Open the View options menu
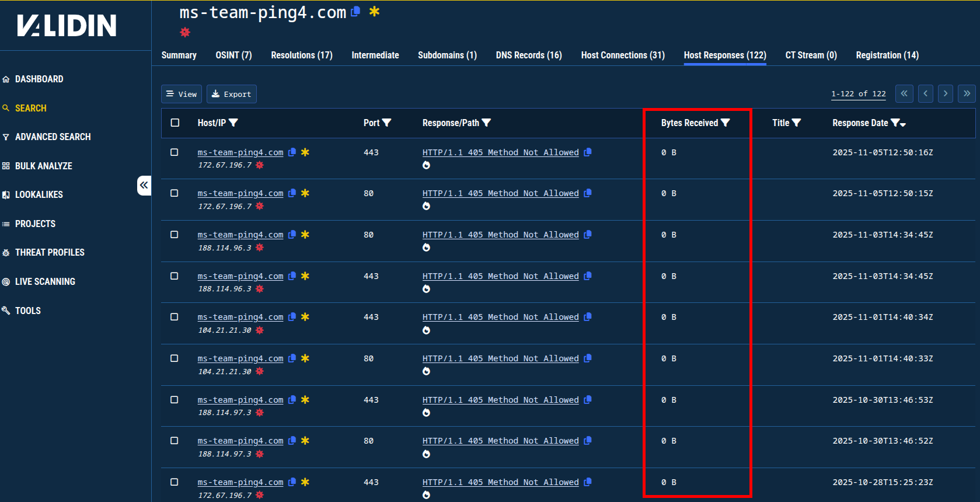This screenshot has width=980, height=502. pos(182,94)
